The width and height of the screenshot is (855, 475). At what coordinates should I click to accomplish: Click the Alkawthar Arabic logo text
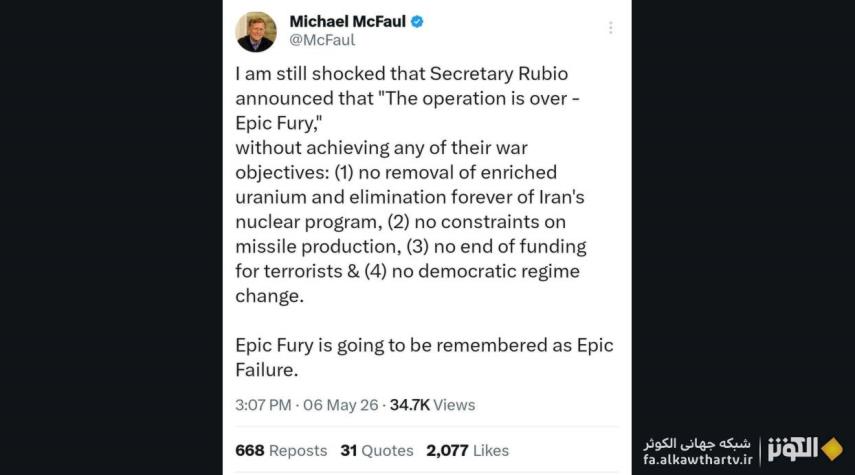(793, 449)
